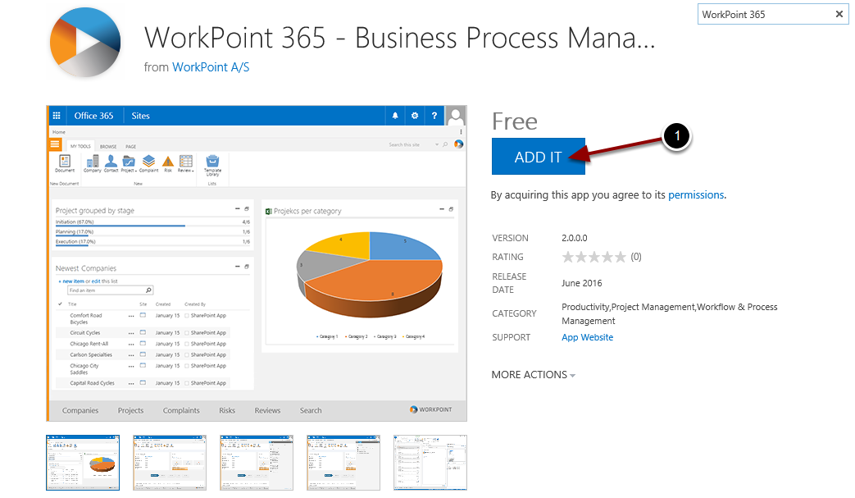Click the notification bell icon in preview

395,116
